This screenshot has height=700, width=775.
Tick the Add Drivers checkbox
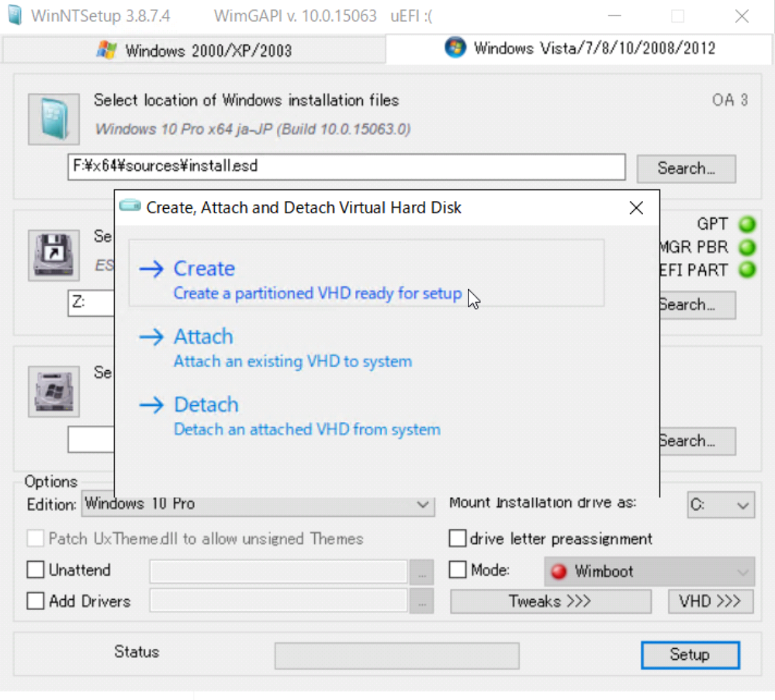pyautogui.click(x=36, y=601)
